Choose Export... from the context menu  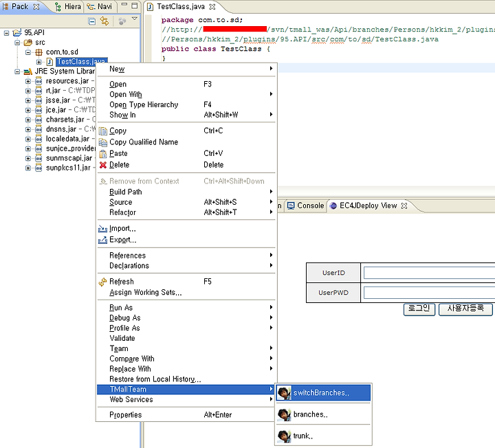pos(186,240)
